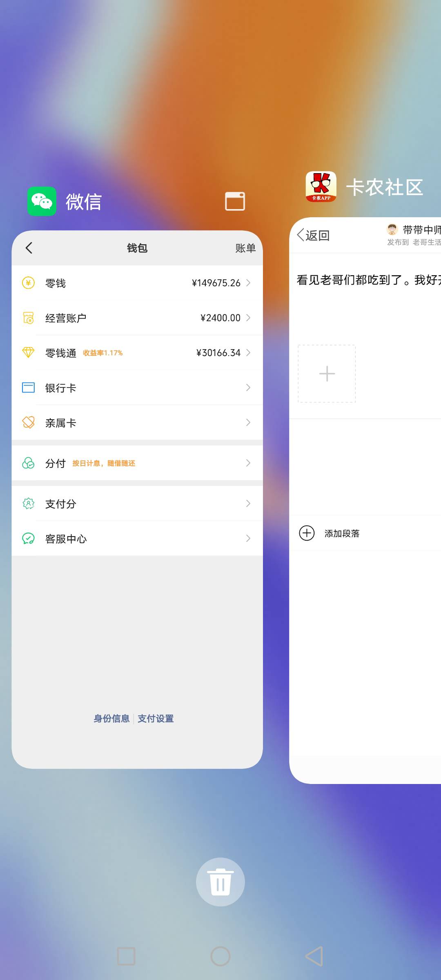Tap 卡农社区 app title label

[385, 187]
